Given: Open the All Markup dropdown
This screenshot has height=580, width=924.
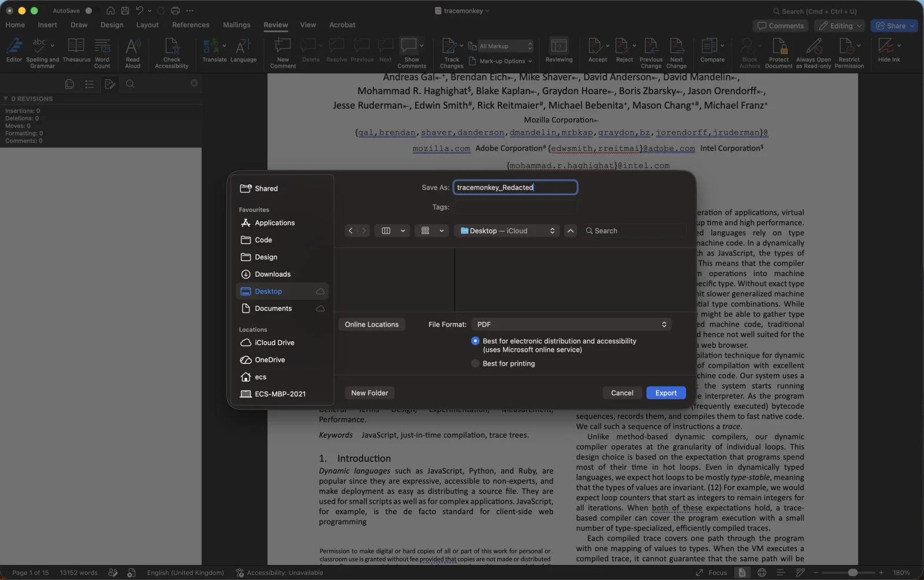Looking at the screenshot, I should point(506,46).
